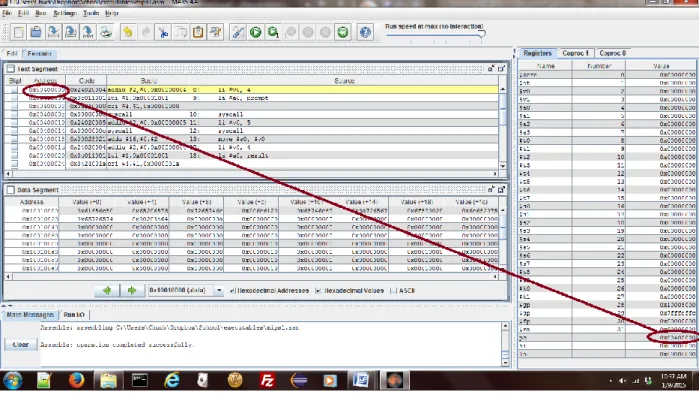Assemble the program with the wrench icon

[238, 32]
